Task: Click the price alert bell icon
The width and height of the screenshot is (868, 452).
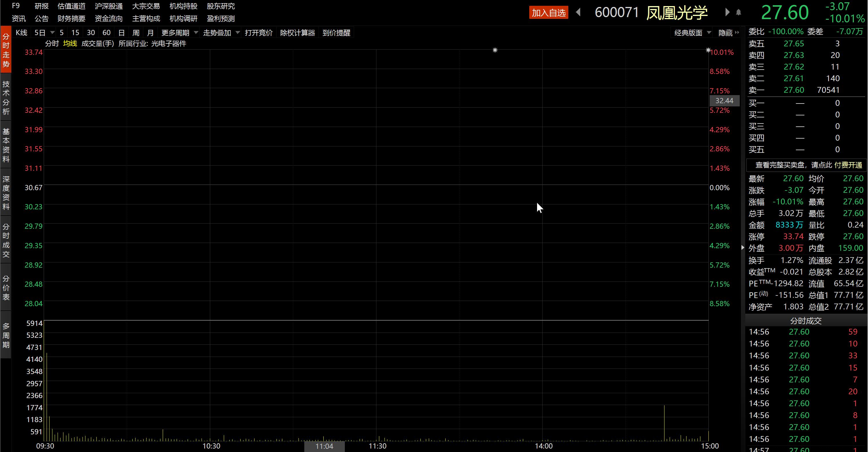Action: (x=738, y=13)
